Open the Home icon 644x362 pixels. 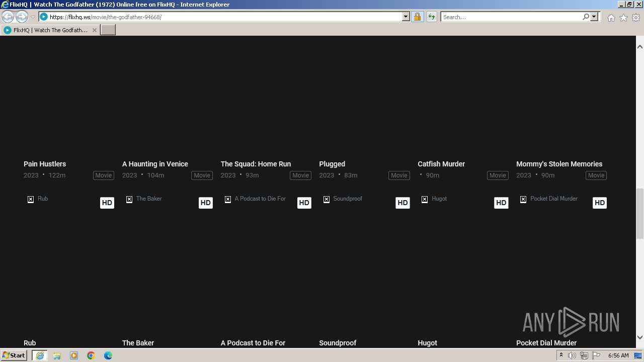pos(611,18)
